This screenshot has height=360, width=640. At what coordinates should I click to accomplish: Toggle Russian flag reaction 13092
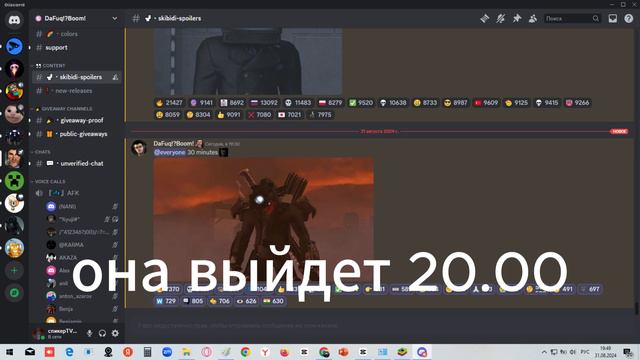(264, 103)
